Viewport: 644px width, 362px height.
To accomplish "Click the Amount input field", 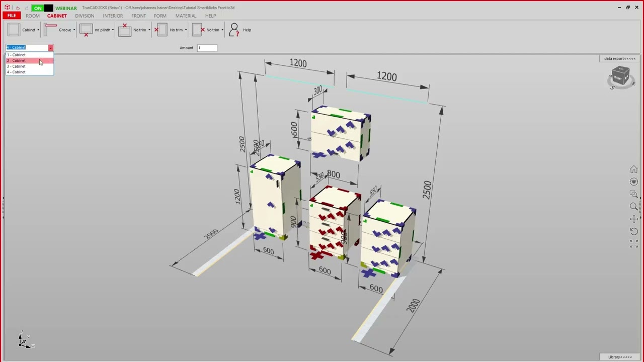I will (207, 48).
